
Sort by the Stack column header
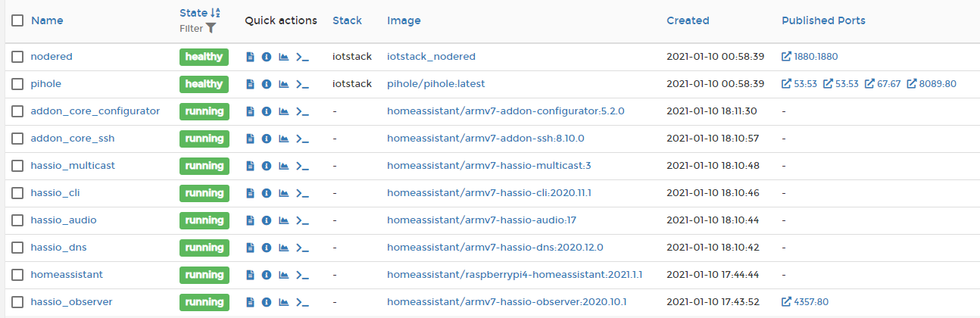click(x=347, y=20)
